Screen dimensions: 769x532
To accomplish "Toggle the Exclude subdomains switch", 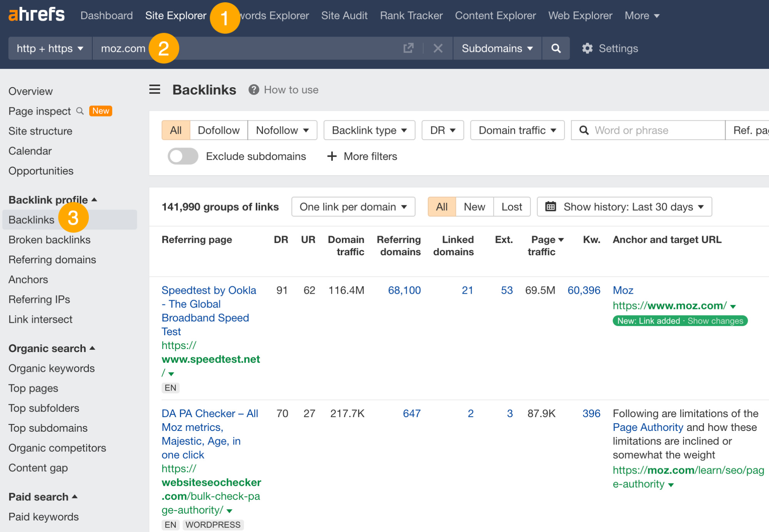I will [x=182, y=156].
